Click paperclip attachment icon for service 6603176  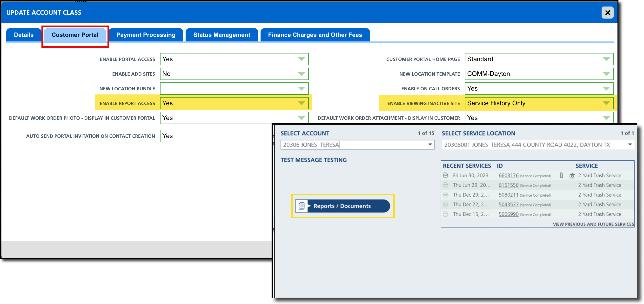[x=561, y=175]
